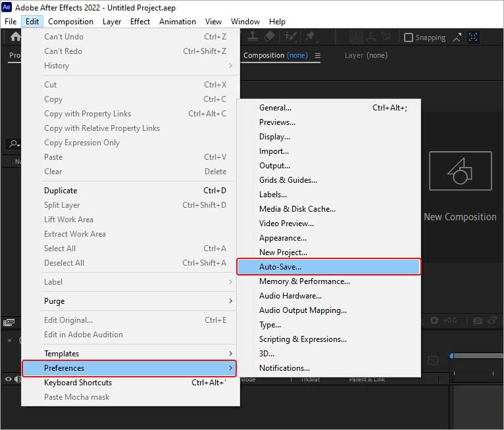
Task: Switch to the Layer (none) tab
Action: pos(366,56)
